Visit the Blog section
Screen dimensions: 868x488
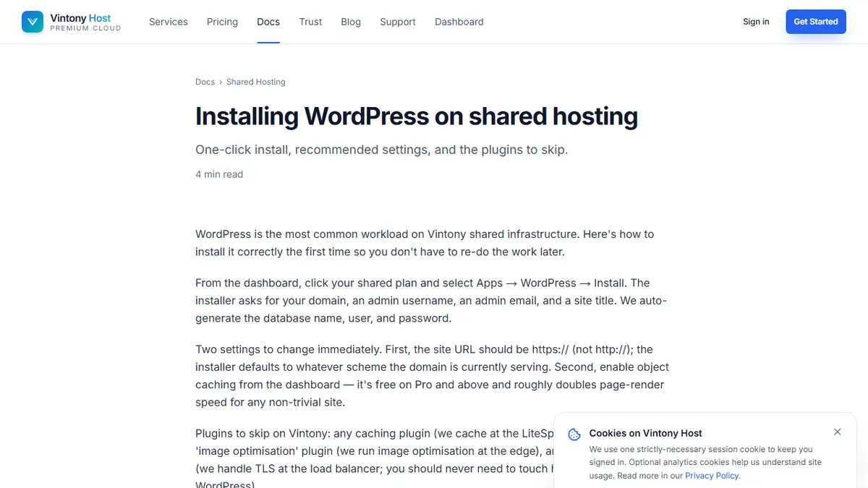351,22
